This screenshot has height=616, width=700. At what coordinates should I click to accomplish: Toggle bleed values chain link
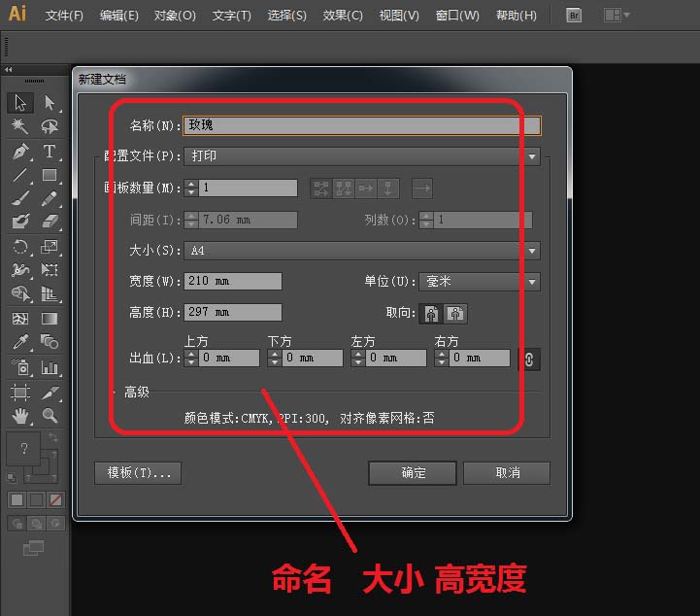coord(529,359)
